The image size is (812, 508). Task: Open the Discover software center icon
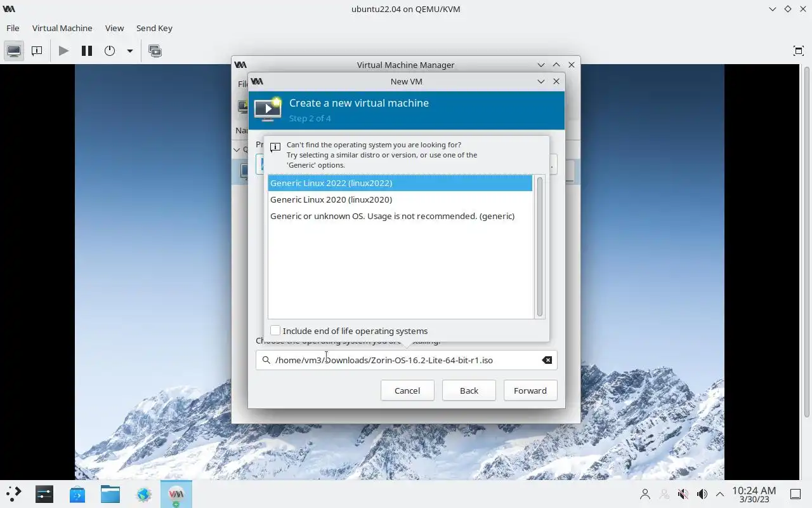(77, 494)
